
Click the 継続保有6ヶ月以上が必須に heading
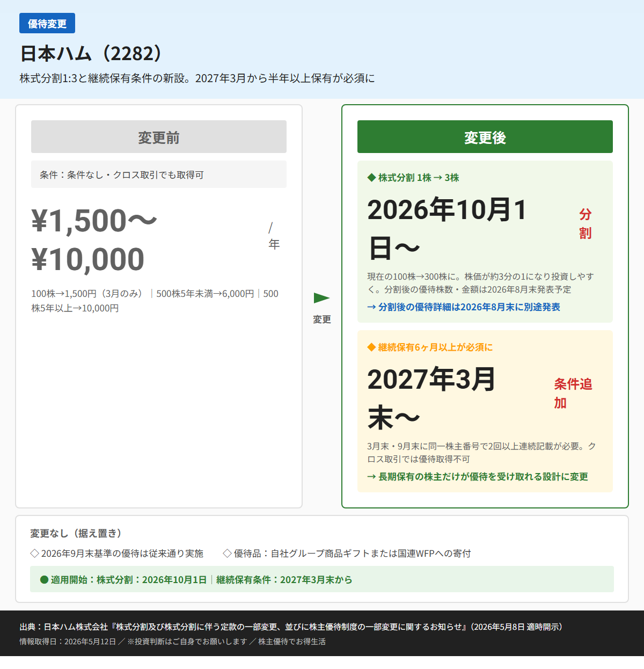tap(435, 347)
